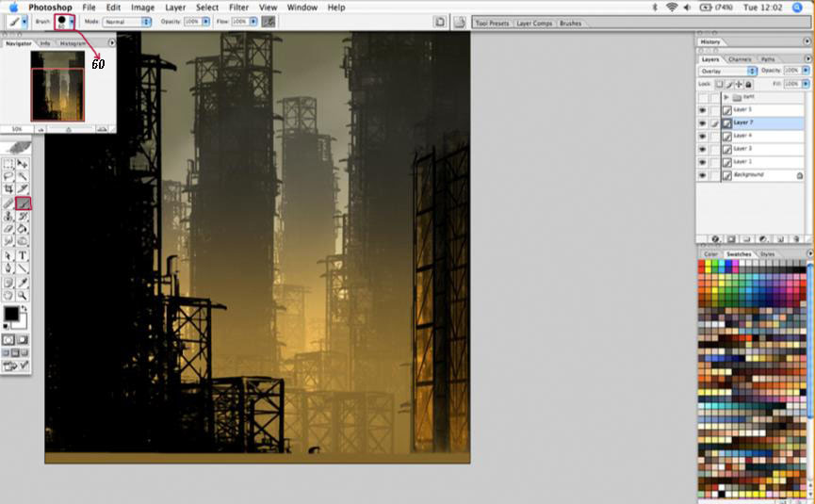
Task: Open the layer blend mode dropdown Overlay
Action: (x=727, y=71)
